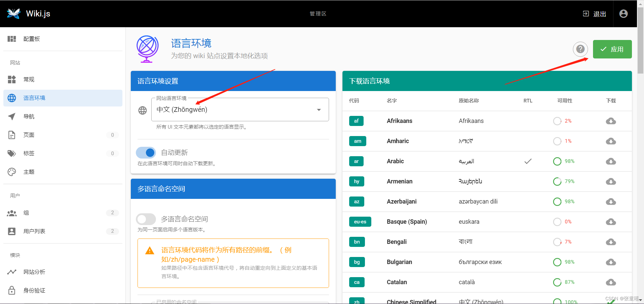
Task: Click the globe icon beside the language selector
Action: click(143, 110)
